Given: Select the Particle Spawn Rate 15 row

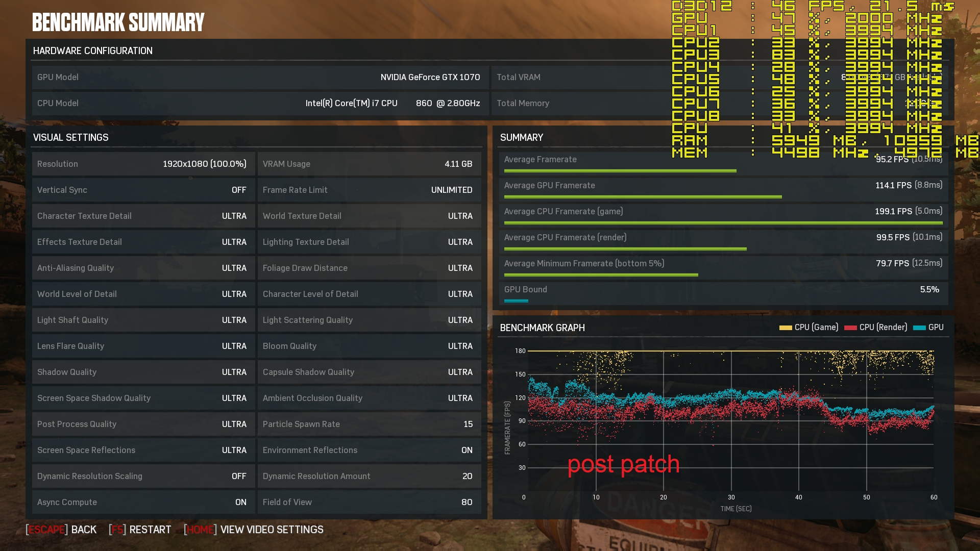Looking at the screenshot, I should 369,424.
